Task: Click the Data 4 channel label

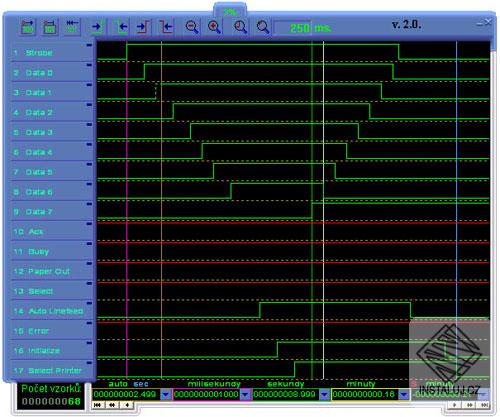Action: (x=39, y=152)
